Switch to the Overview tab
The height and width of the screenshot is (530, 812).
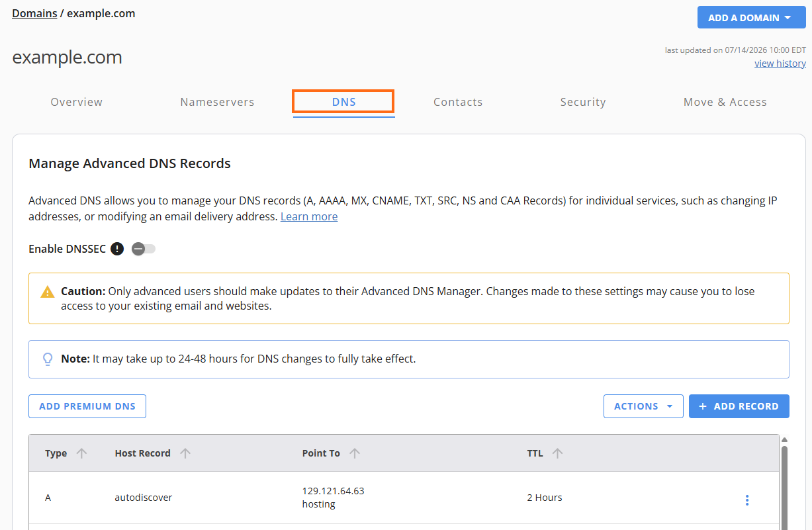tap(77, 102)
